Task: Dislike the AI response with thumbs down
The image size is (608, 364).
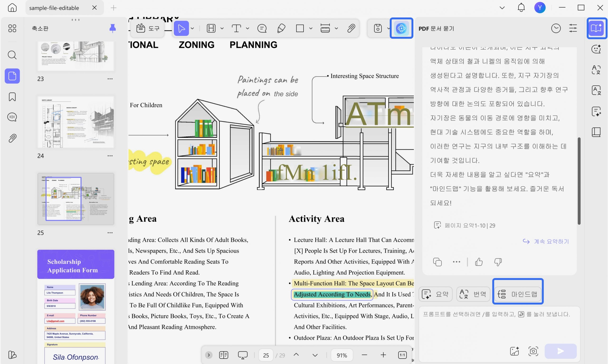Action: (498, 262)
